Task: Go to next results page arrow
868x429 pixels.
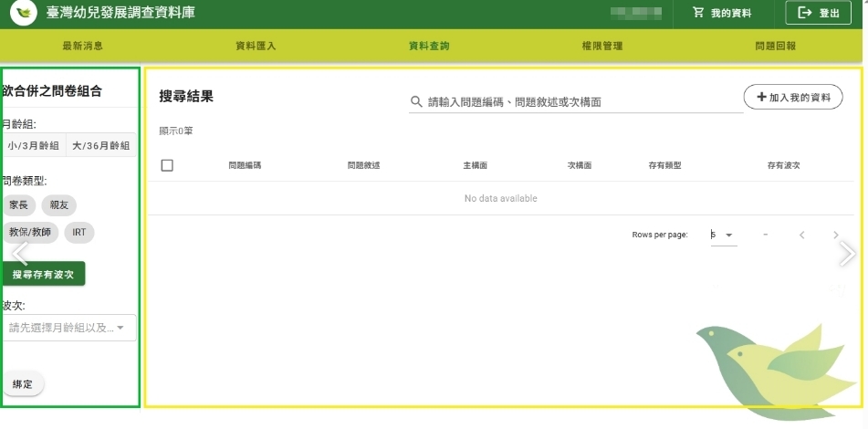Action: click(835, 235)
